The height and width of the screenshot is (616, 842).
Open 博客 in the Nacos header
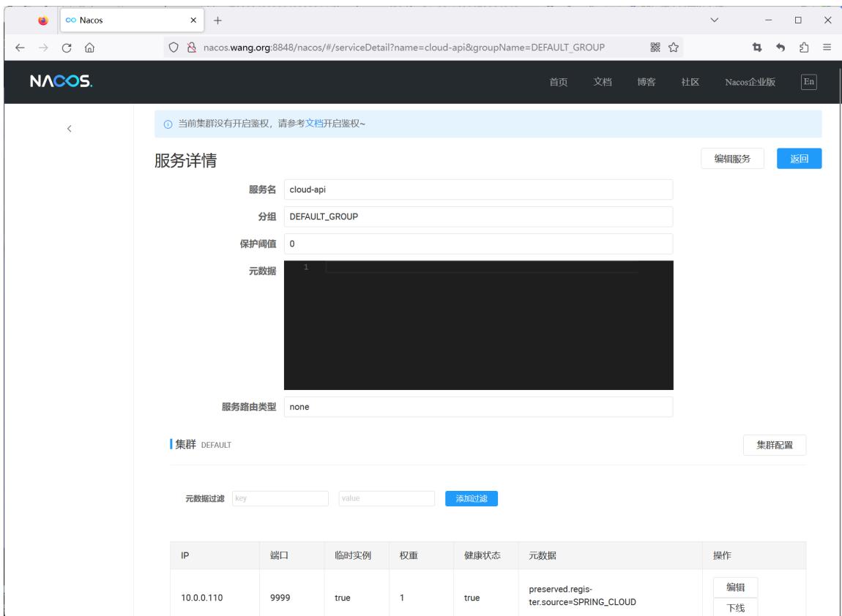coord(647,82)
